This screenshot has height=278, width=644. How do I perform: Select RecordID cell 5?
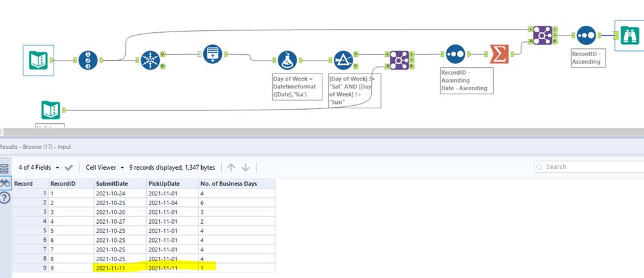(71, 230)
